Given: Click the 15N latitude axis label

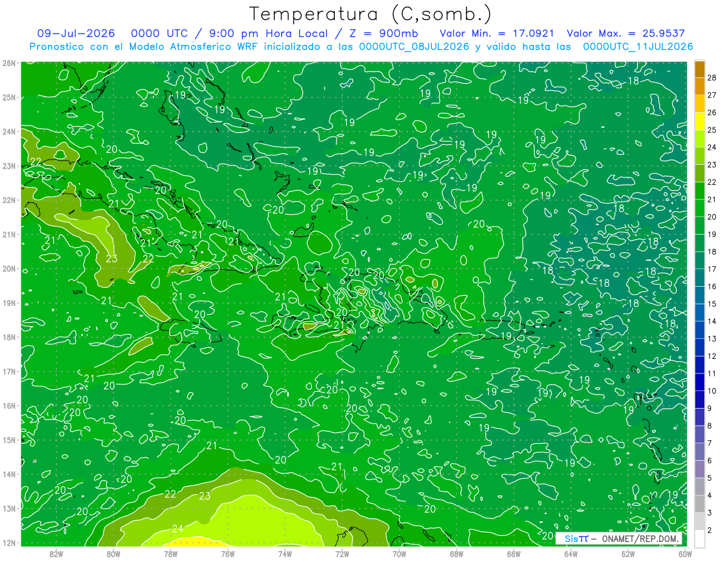Looking at the screenshot, I should point(8,440).
